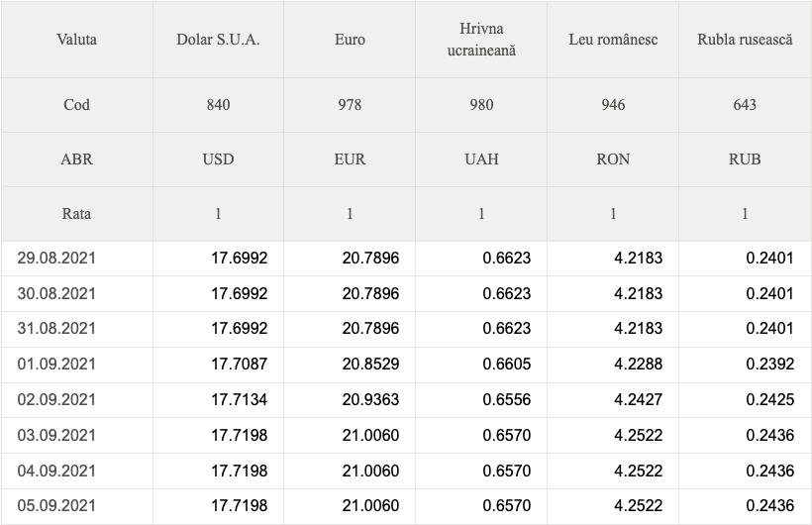Click the Cod row label

[x=76, y=104]
